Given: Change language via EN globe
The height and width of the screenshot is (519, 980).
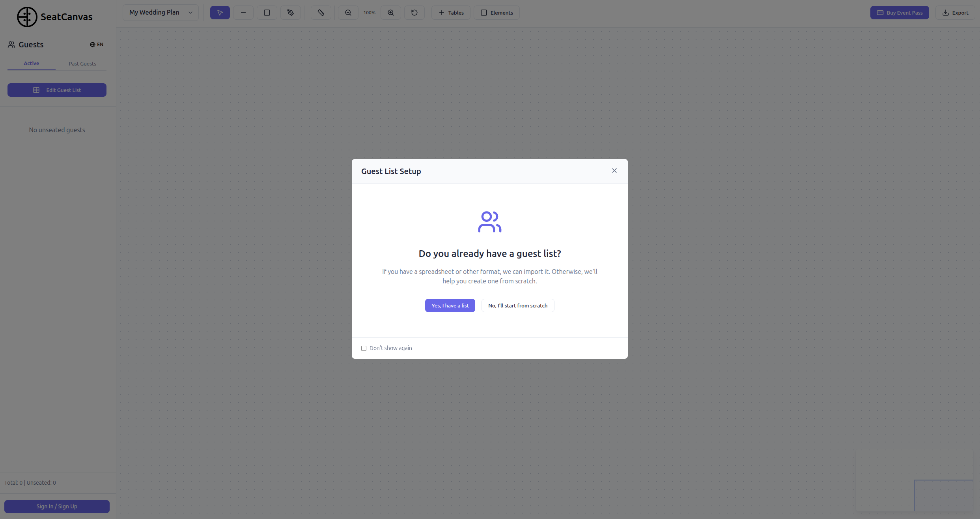Looking at the screenshot, I should [x=97, y=45].
